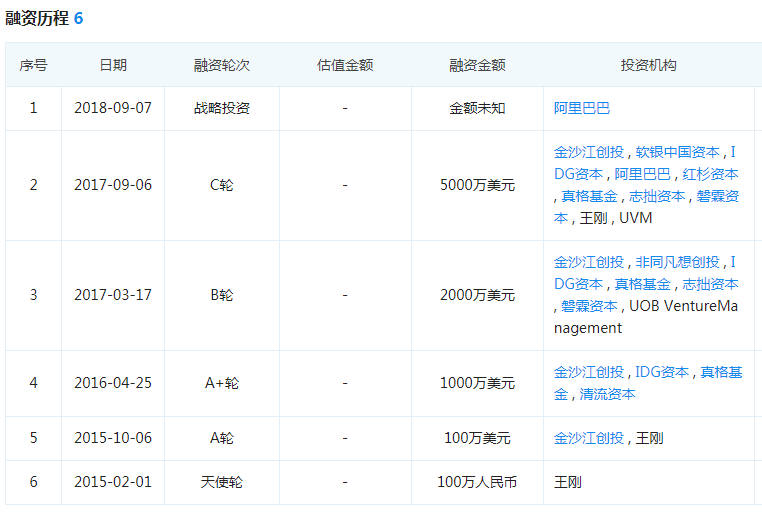Open 真格基金 in the B轮 row

click(x=643, y=284)
